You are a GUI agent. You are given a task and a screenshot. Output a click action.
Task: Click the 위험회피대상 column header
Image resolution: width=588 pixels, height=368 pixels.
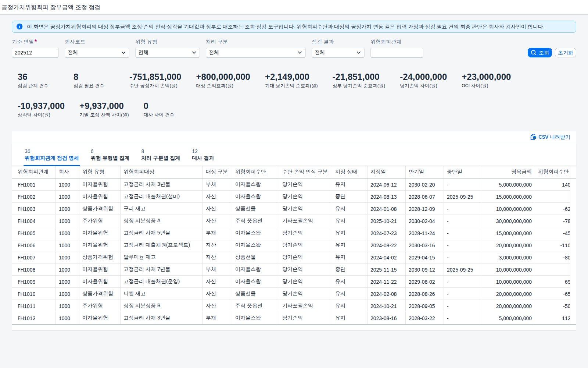click(x=161, y=172)
